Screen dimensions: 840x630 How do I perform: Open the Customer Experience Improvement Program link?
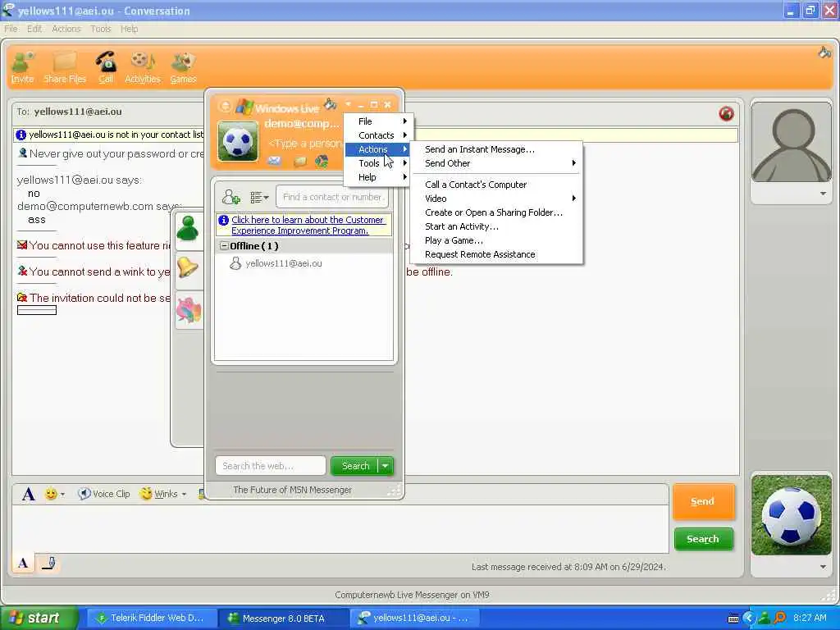pyautogui.click(x=308, y=225)
